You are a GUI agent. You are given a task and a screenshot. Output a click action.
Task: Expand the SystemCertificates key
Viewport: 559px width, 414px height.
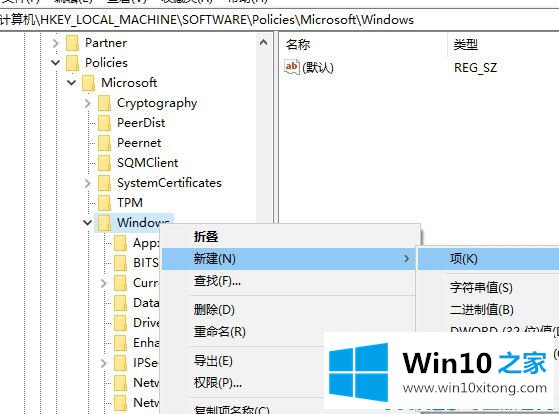[88, 183]
